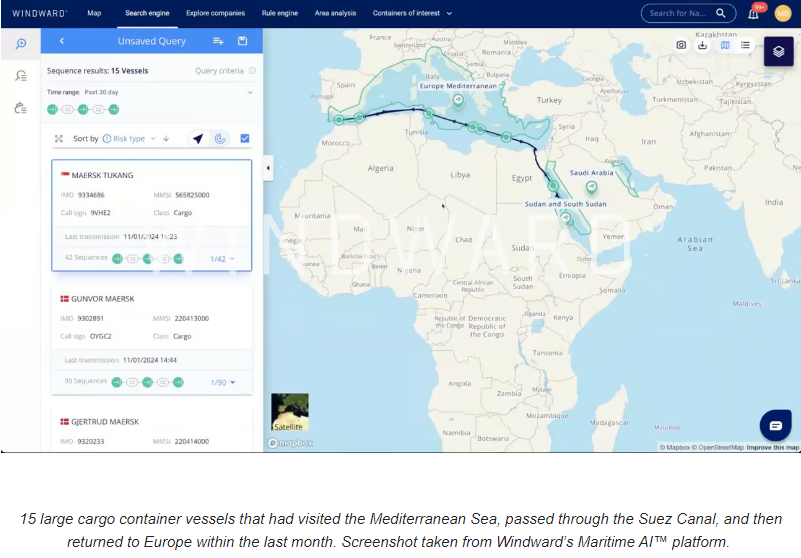
Task: Select the GJERTRUD MAERSK vessel card
Action: pos(152,431)
